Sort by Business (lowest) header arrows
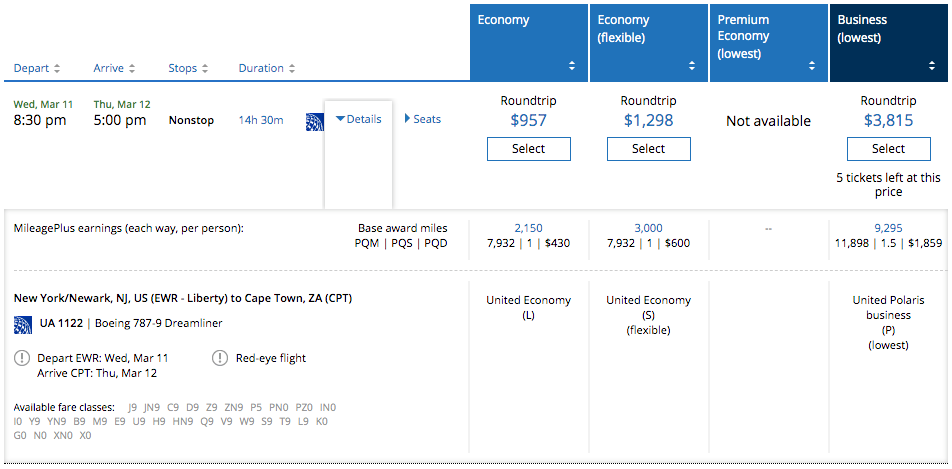 pyautogui.click(x=932, y=66)
